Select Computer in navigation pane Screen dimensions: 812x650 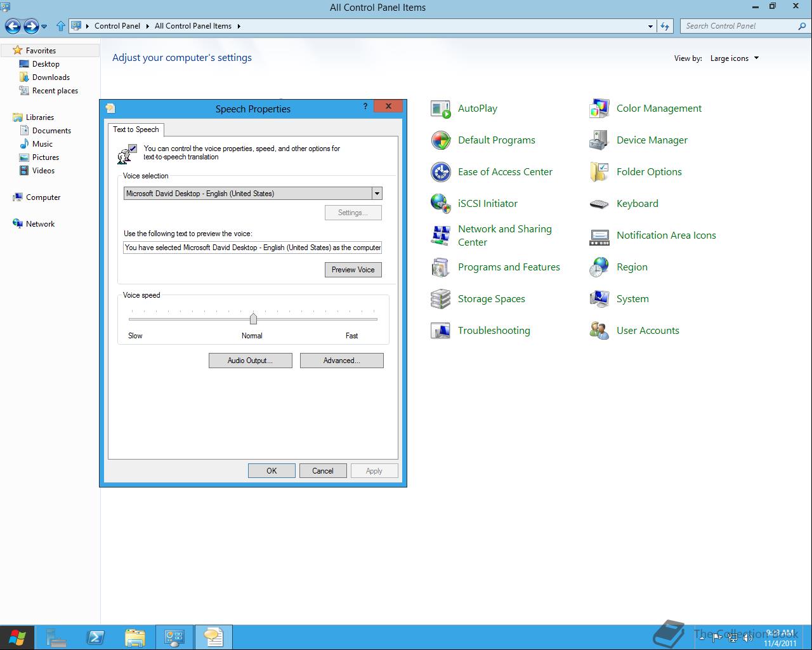point(43,197)
